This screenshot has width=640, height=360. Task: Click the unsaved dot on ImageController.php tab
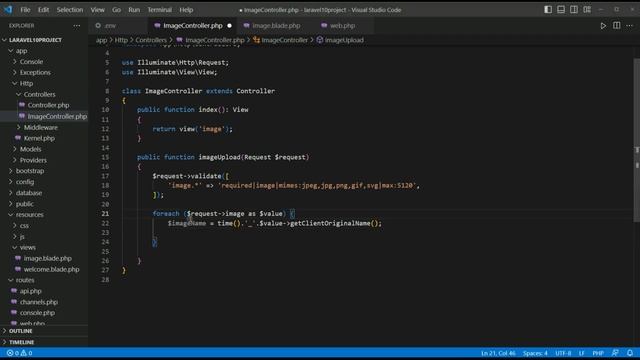click(x=229, y=26)
